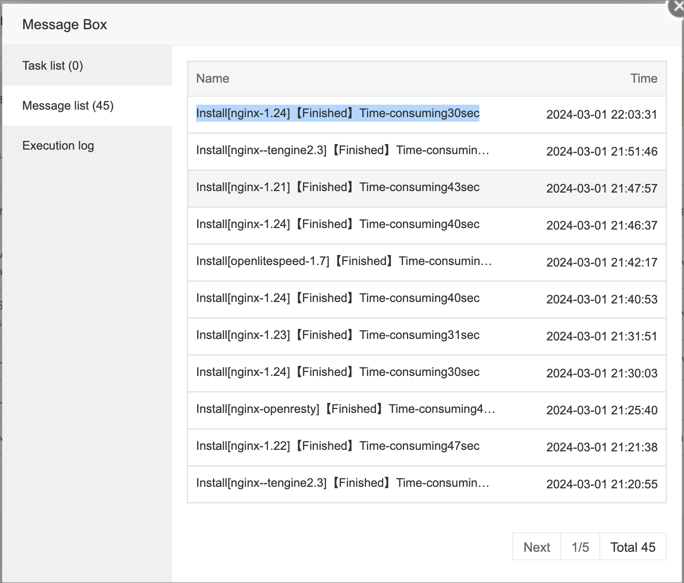Close the Message Box dialog
This screenshot has height=583, width=684.
pyautogui.click(x=677, y=6)
